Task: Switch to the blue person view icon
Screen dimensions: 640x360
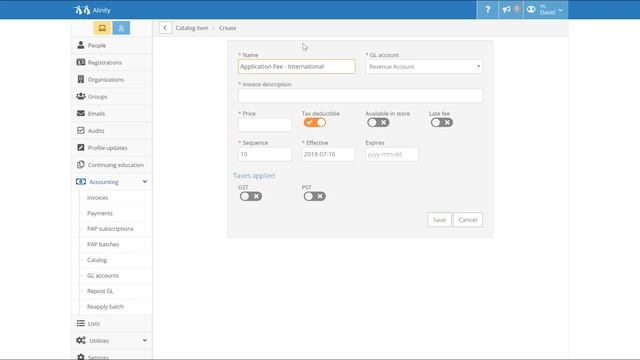Action: tap(121, 28)
